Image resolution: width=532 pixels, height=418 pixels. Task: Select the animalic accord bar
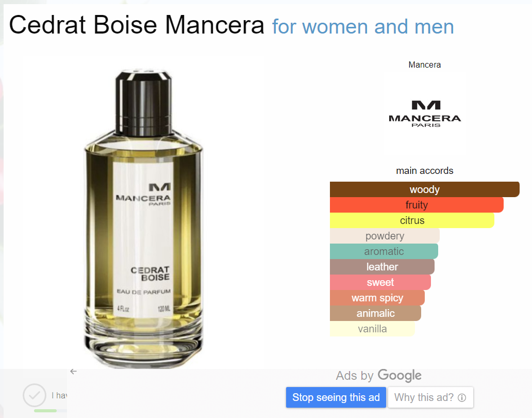click(375, 313)
